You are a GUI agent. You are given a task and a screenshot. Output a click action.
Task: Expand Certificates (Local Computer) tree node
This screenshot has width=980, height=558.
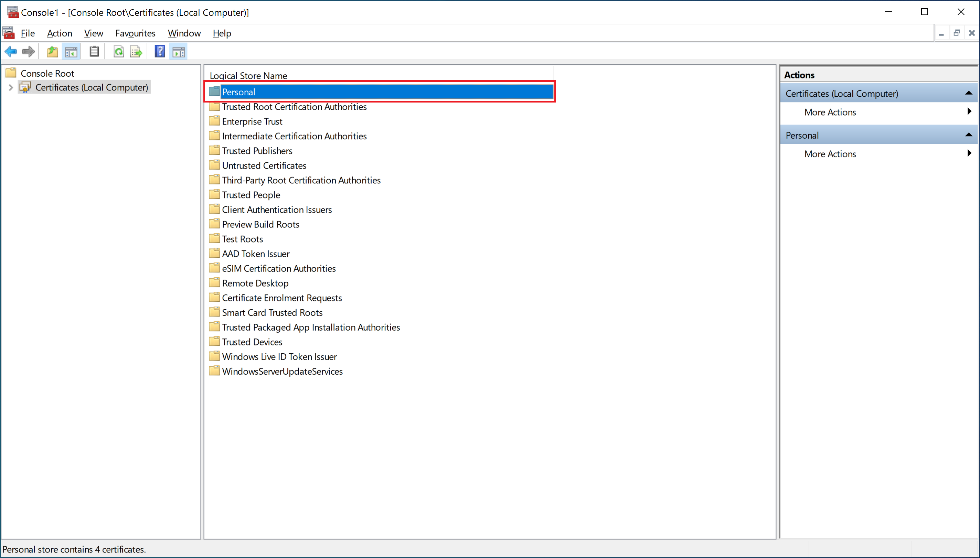click(11, 88)
